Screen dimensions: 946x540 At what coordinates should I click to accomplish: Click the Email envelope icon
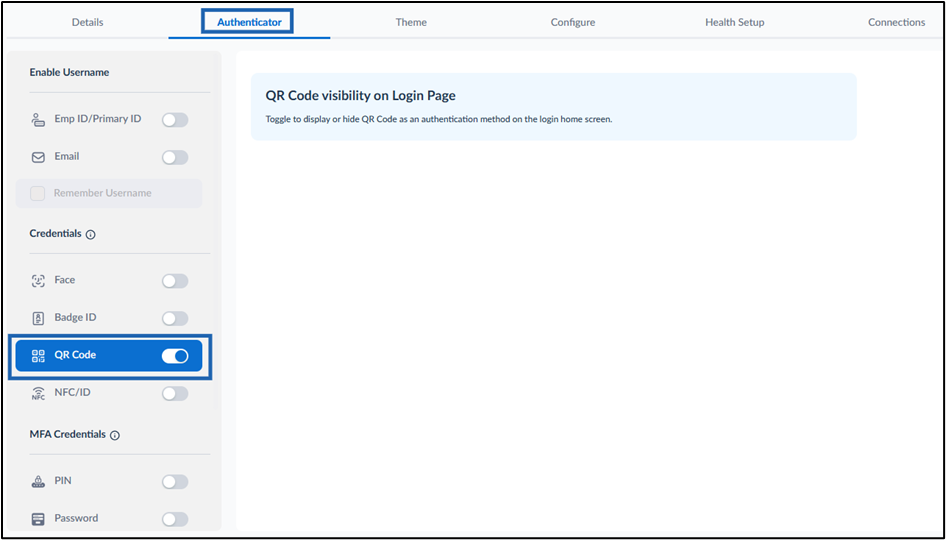pos(38,157)
